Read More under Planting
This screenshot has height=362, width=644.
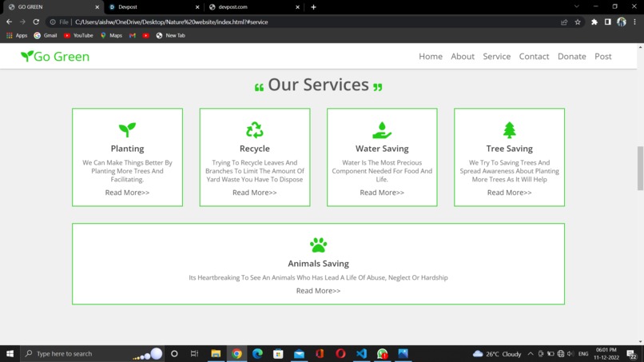click(127, 193)
